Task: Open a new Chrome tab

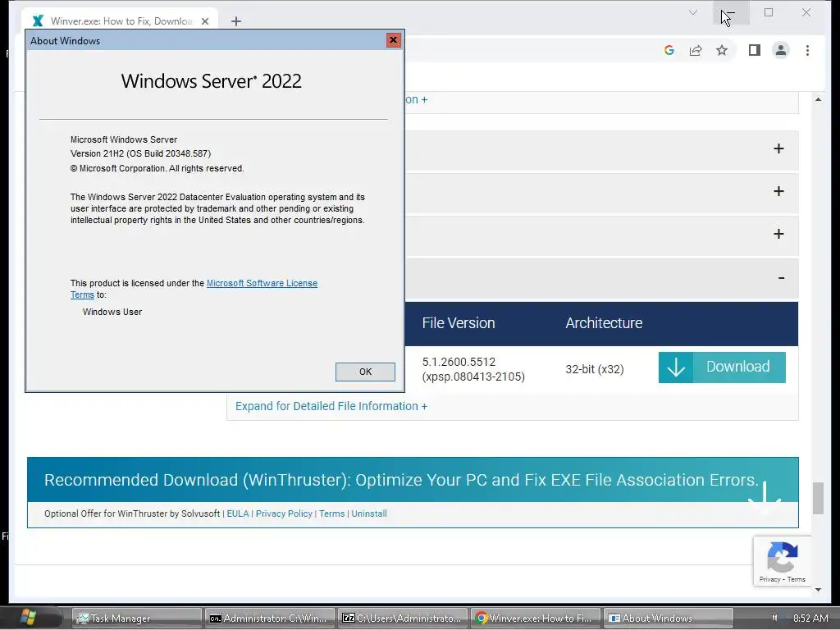Action: [x=235, y=21]
